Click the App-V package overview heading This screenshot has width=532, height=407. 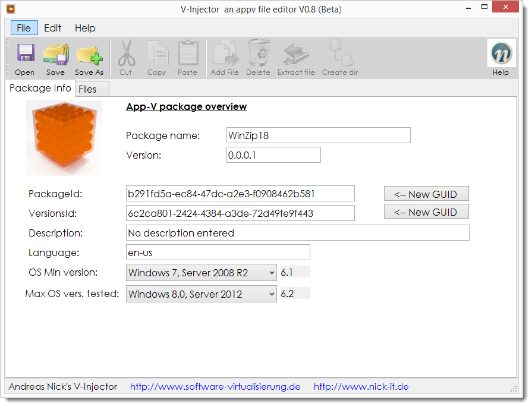(x=186, y=106)
